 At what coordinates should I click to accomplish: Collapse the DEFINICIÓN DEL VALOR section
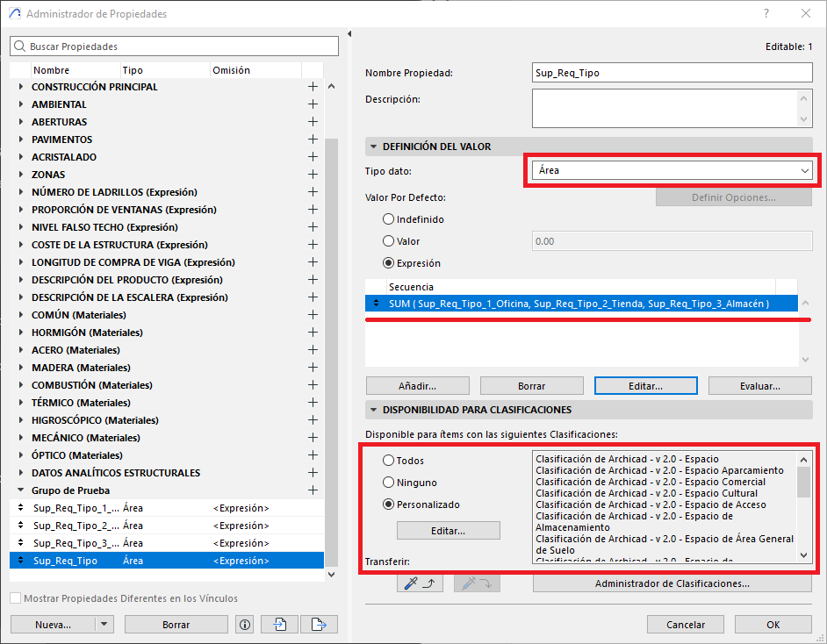point(374,147)
